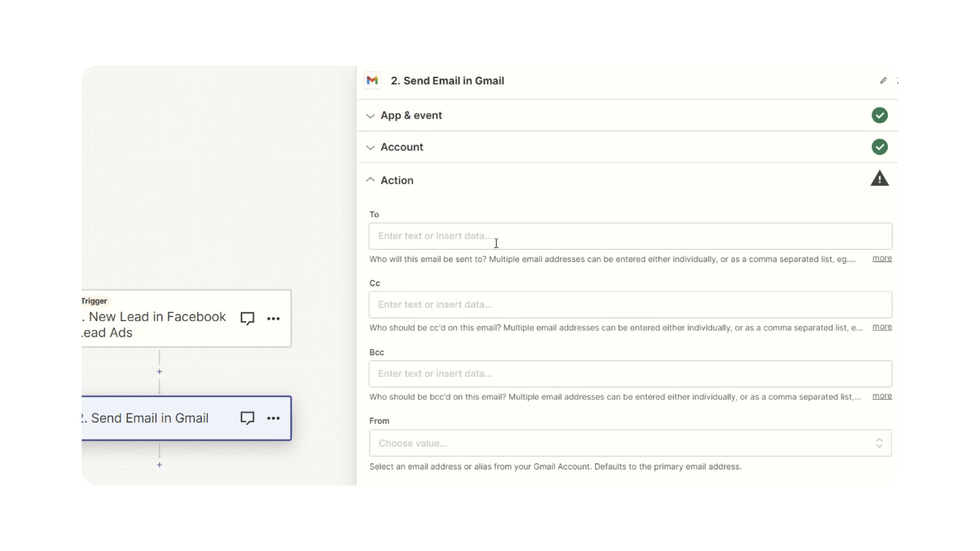The width and height of the screenshot is (980, 551).
Task: Expand the Account section
Action: click(x=401, y=147)
